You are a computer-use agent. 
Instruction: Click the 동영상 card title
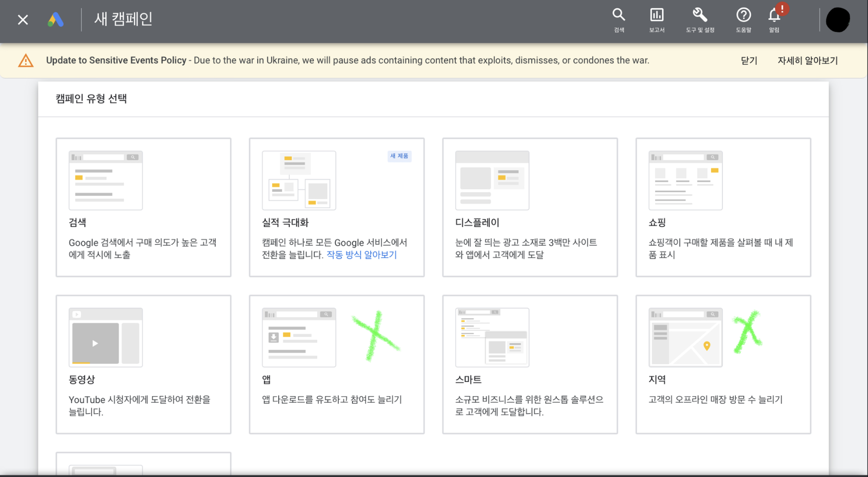click(82, 380)
